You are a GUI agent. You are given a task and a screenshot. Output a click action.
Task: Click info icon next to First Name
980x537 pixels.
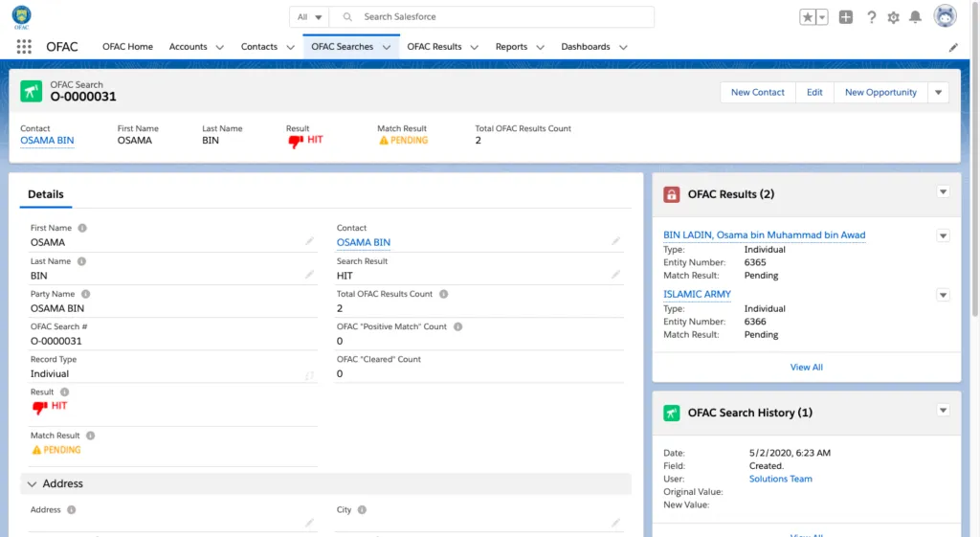tap(82, 228)
